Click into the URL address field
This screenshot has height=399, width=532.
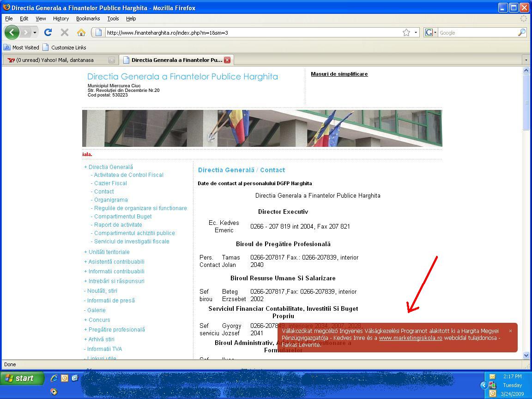coord(253,33)
